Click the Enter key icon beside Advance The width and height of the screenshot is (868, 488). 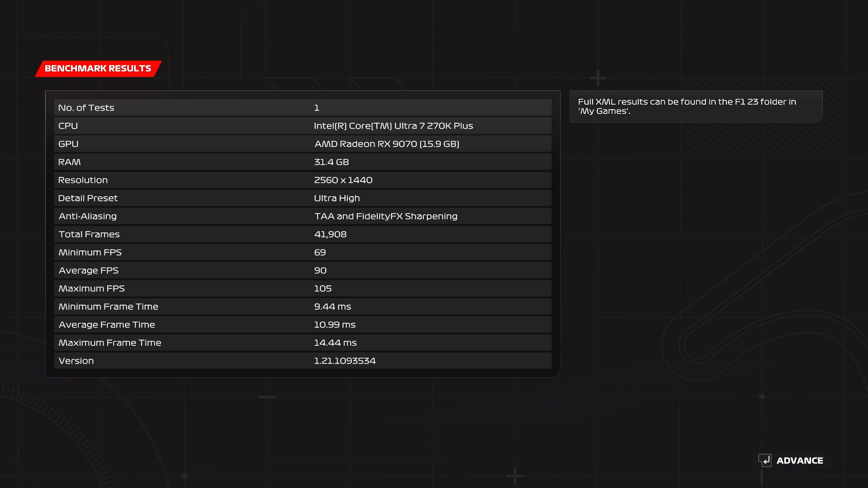(x=765, y=460)
